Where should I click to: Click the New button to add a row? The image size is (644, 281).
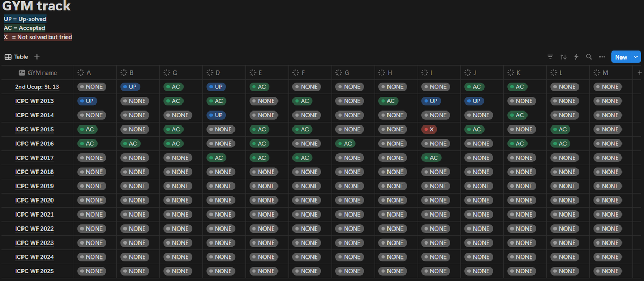pos(621,57)
